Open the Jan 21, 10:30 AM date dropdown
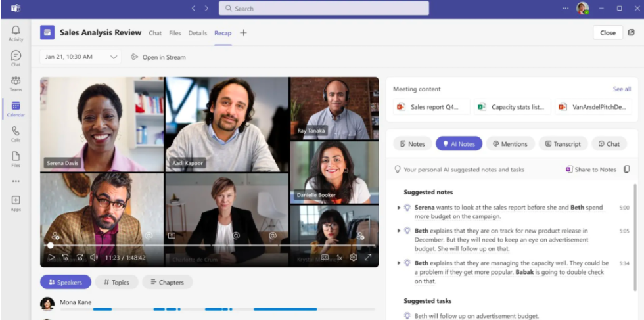644x320 pixels. click(80, 57)
